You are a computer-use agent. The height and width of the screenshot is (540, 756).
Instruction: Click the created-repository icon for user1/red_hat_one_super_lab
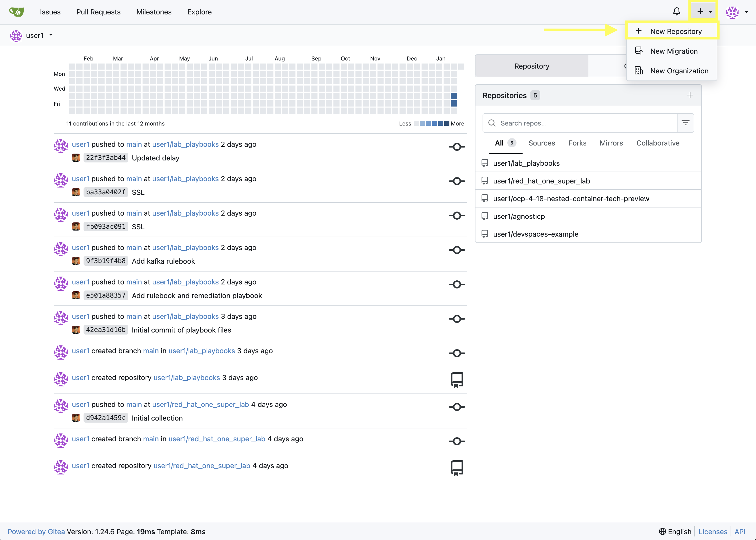pos(457,468)
